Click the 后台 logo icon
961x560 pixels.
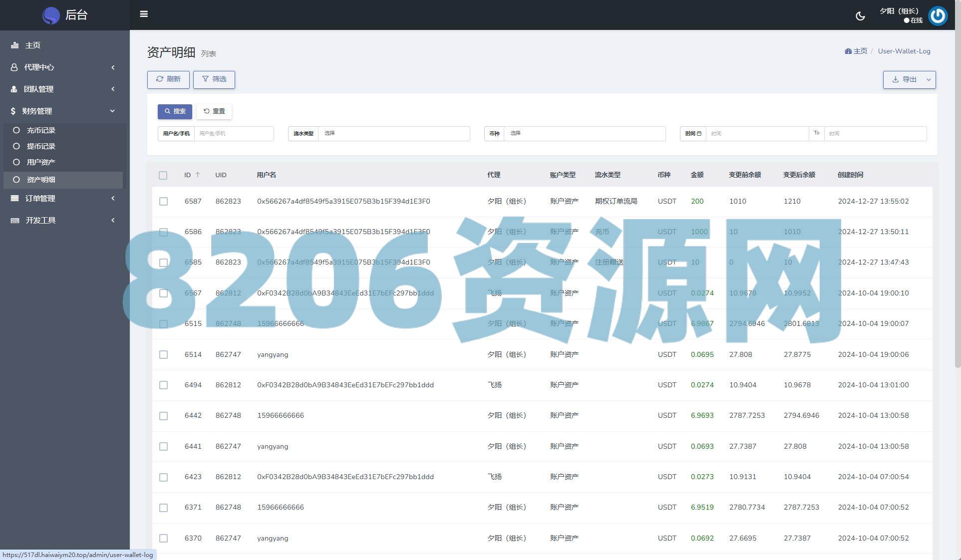[x=51, y=15]
